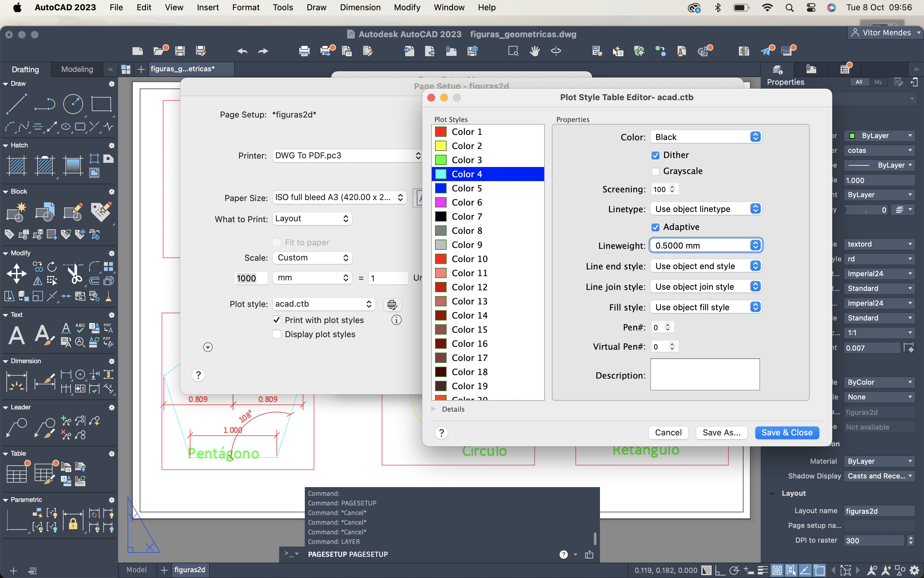The height and width of the screenshot is (578, 924).
Task: Click the plot style table editor icon
Action: [x=392, y=305]
